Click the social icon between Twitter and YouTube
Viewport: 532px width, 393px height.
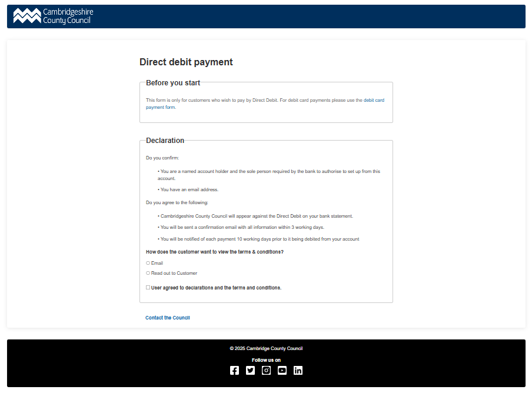[x=266, y=370]
